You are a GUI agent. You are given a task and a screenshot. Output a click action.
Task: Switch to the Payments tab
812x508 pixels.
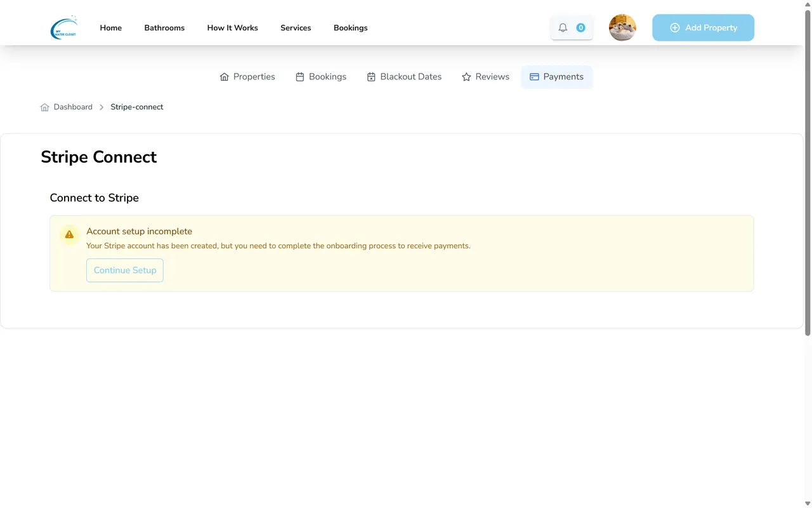point(556,76)
